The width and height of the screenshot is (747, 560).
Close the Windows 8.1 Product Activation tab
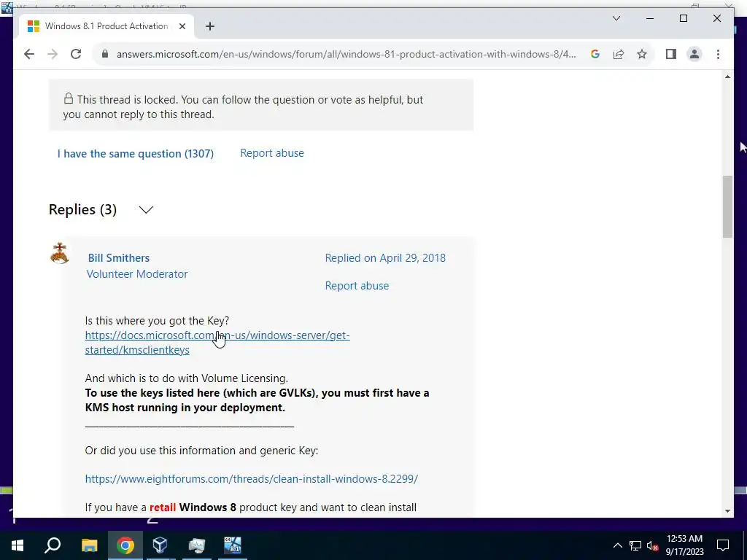(182, 26)
